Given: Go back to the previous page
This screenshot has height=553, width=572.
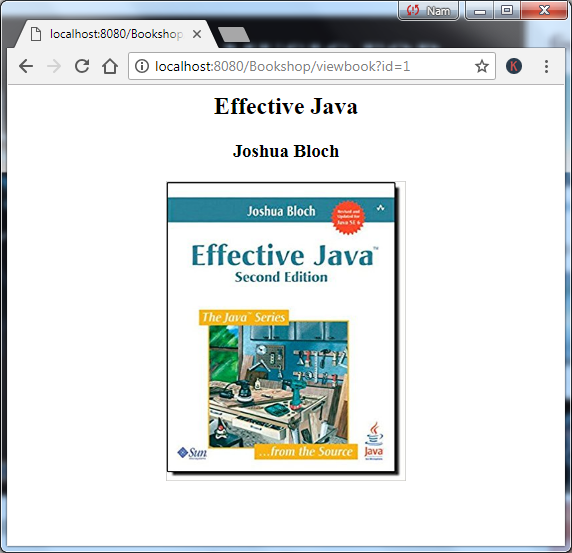Looking at the screenshot, I should coord(26,66).
